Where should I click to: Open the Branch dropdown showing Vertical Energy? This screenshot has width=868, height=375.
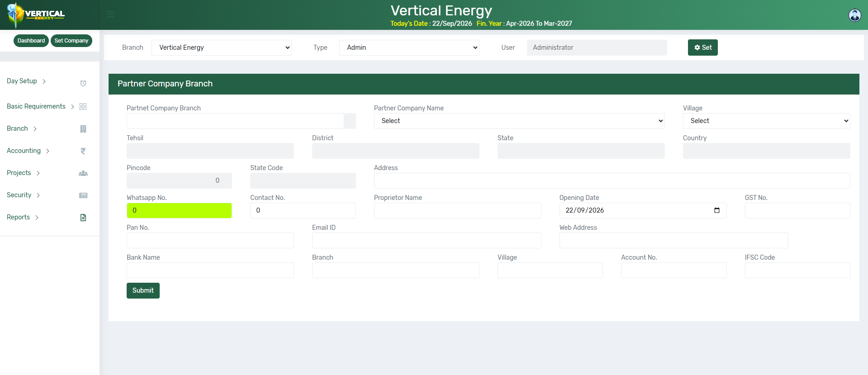coord(222,47)
